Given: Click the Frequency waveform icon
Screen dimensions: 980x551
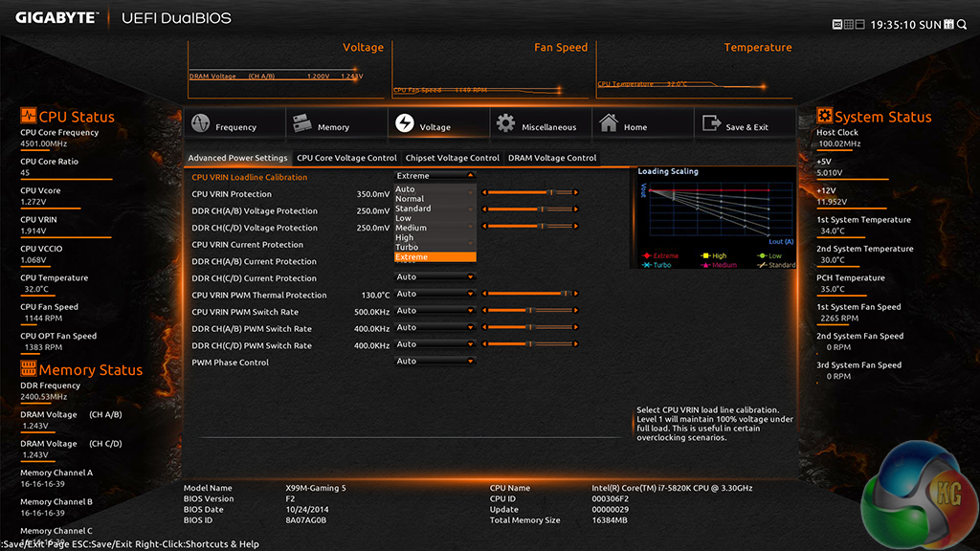Looking at the screenshot, I should [201, 125].
